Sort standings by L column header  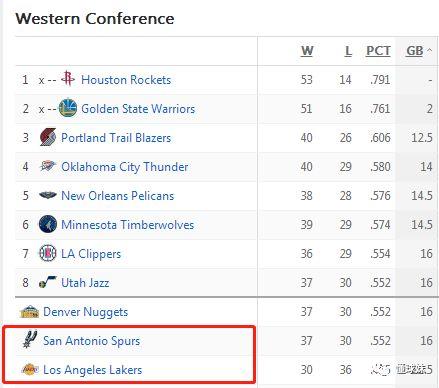pyautogui.click(x=348, y=51)
